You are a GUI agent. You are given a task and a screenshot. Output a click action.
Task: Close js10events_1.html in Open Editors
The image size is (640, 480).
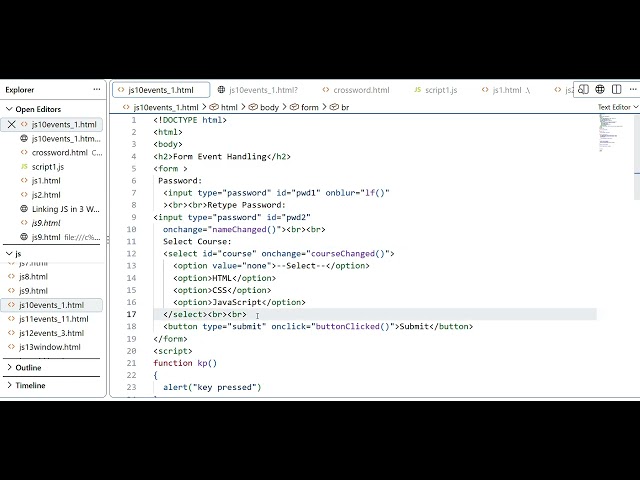point(11,124)
